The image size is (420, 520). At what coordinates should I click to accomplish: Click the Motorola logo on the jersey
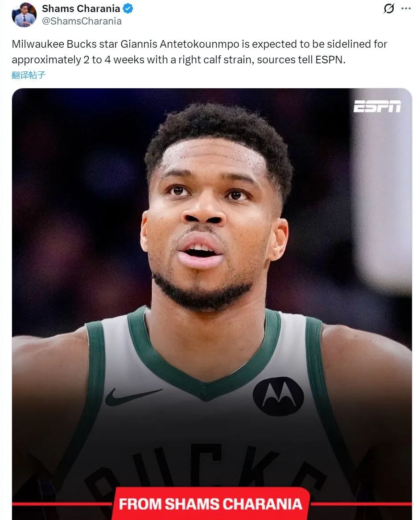pos(278,396)
